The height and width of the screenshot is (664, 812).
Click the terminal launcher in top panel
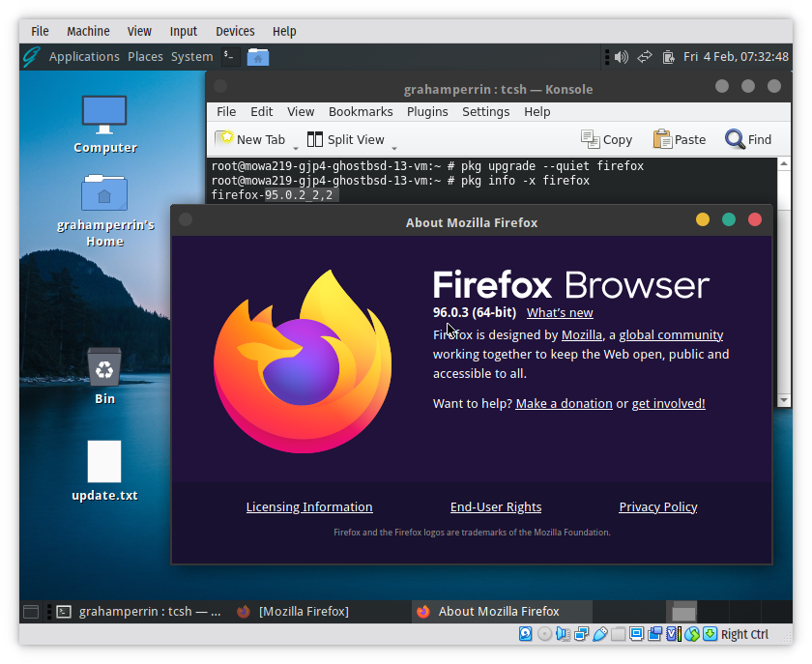click(x=228, y=57)
